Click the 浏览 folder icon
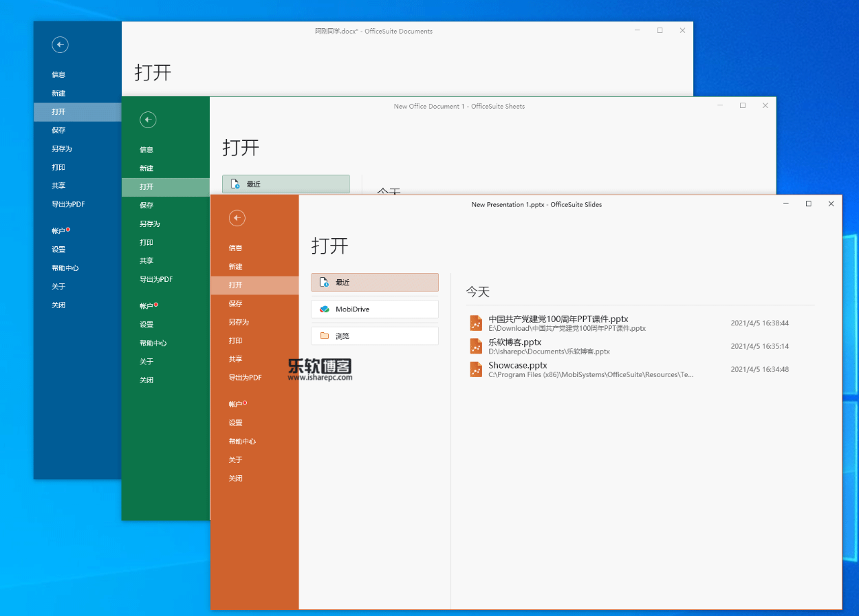 coord(325,336)
